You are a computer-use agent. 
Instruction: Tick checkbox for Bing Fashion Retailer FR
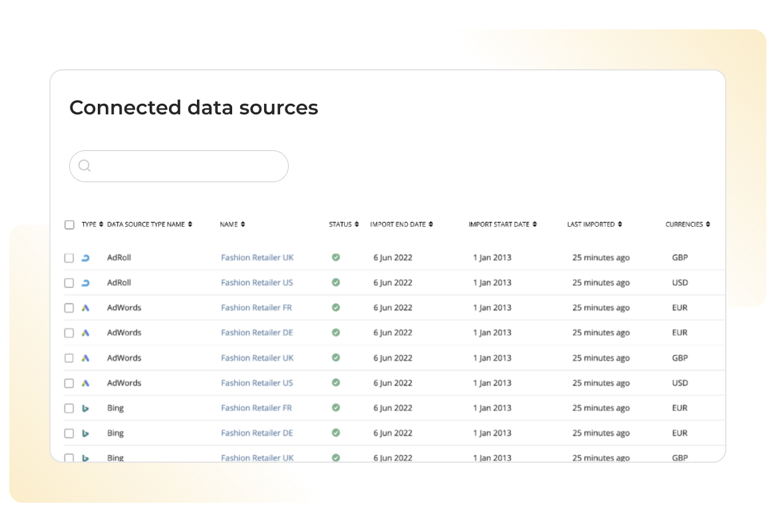[x=69, y=408]
